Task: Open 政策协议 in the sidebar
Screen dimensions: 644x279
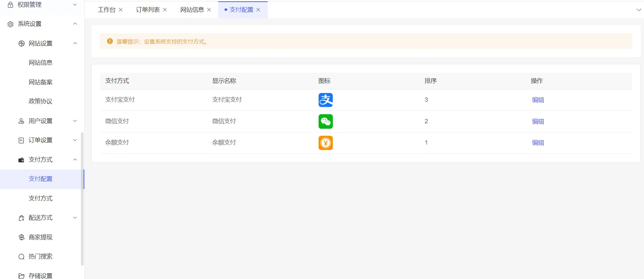Action: (40, 101)
